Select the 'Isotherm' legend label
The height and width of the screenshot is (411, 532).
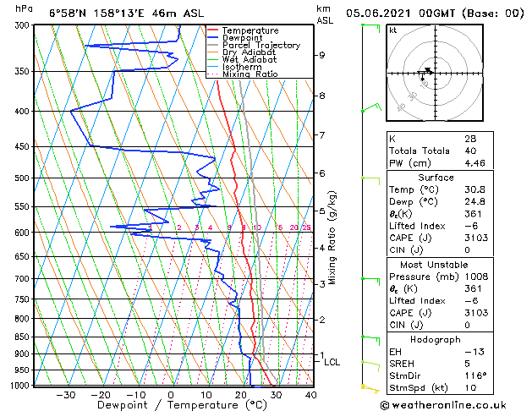pyautogui.click(x=242, y=67)
